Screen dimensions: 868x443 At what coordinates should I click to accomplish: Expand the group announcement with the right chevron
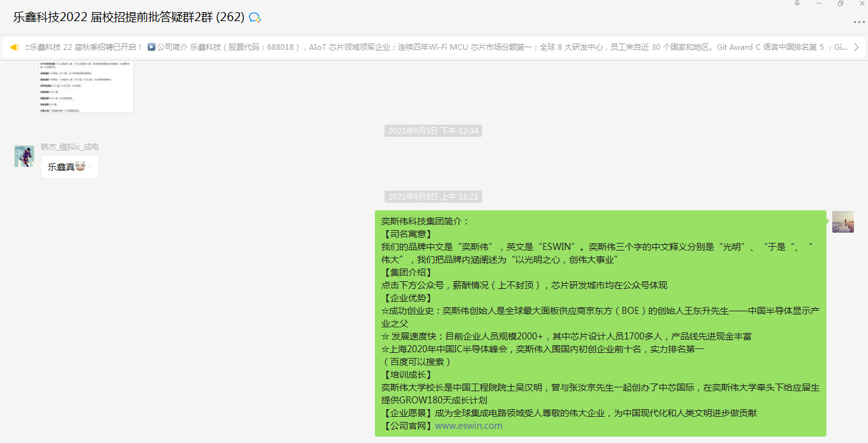click(x=857, y=47)
